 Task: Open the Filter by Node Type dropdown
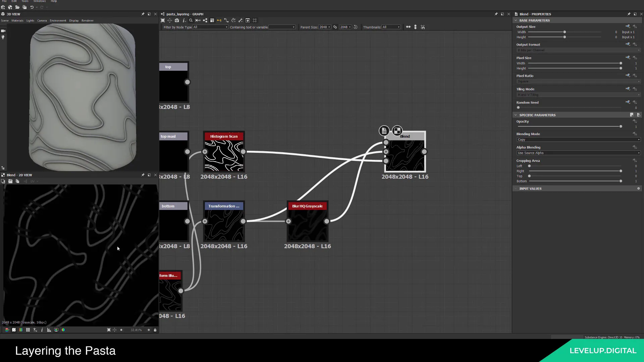click(210, 27)
